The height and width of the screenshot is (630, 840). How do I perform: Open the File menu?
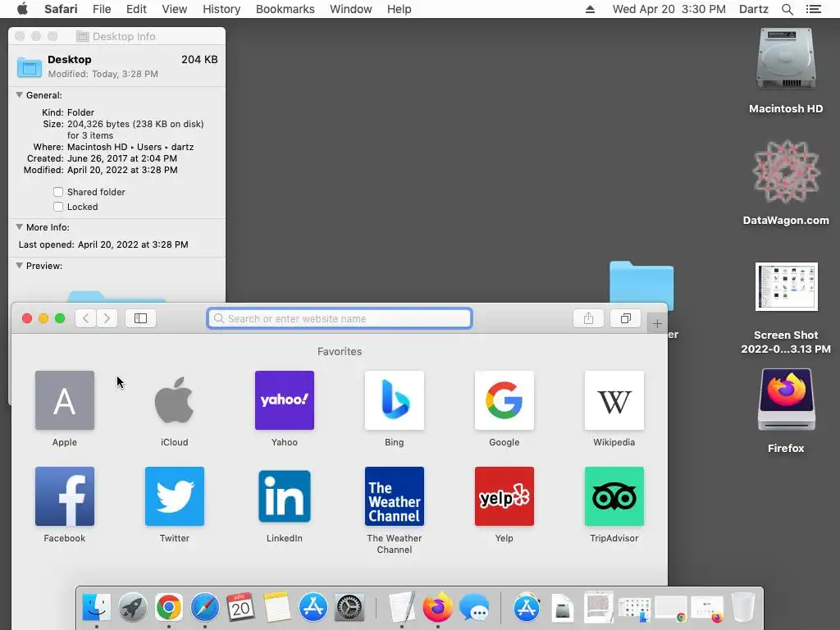pos(101,9)
